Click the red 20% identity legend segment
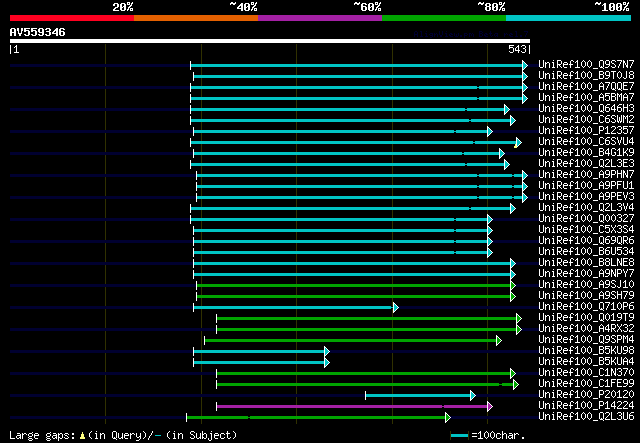 (x=72, y=18)
